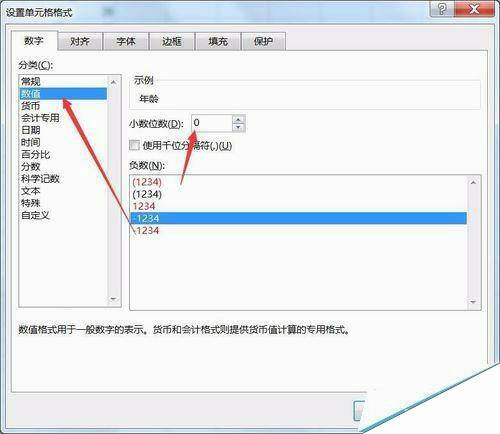Choose the 自定义 category
Screen dimensions: 500x434
tap(63, 215)
